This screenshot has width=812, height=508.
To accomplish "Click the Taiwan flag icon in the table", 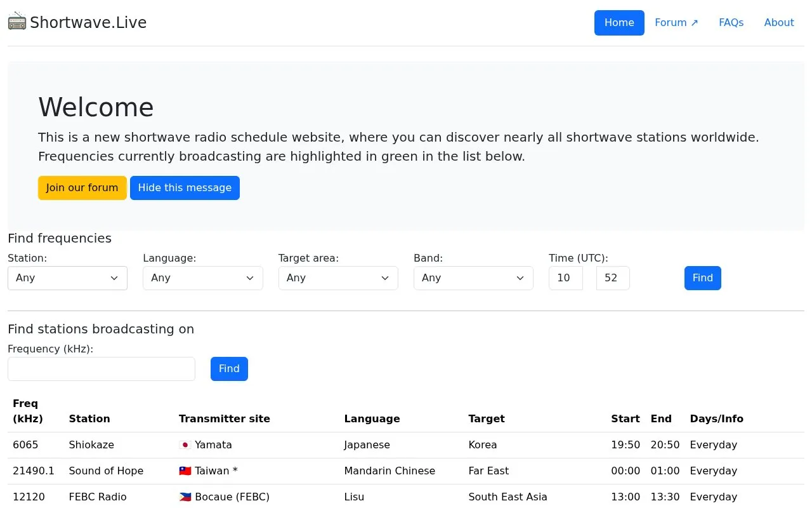I will pos(185,471).
